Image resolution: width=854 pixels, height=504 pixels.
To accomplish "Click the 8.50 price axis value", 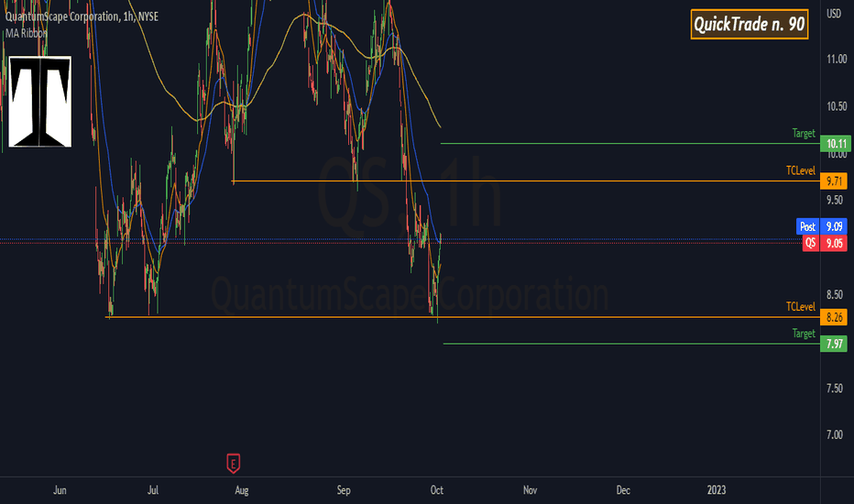I will 835,295.
